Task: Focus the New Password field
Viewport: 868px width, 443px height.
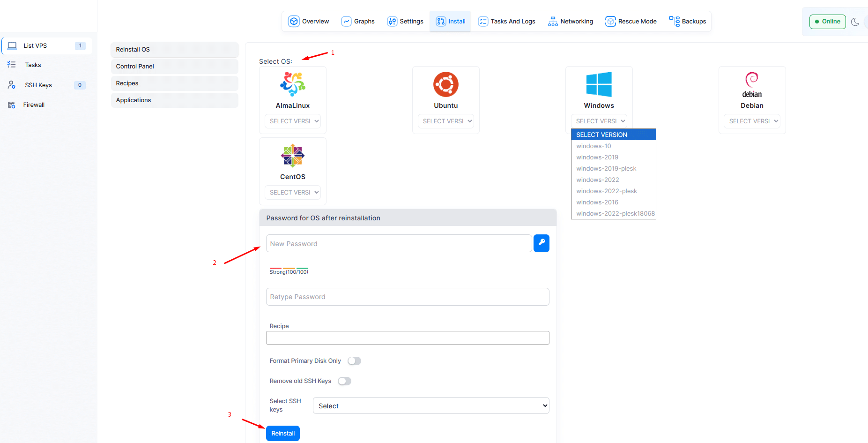Action: coord(399,244)
